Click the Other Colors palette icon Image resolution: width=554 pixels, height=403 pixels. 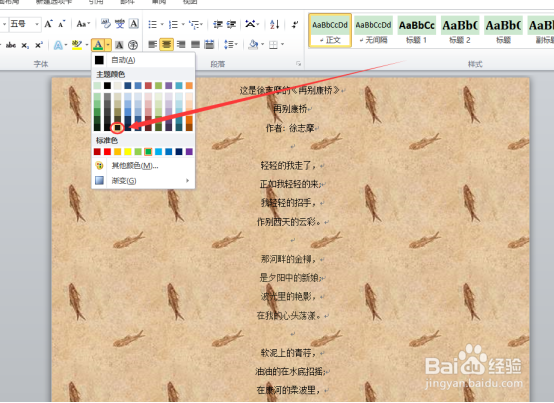click(100, 165)
